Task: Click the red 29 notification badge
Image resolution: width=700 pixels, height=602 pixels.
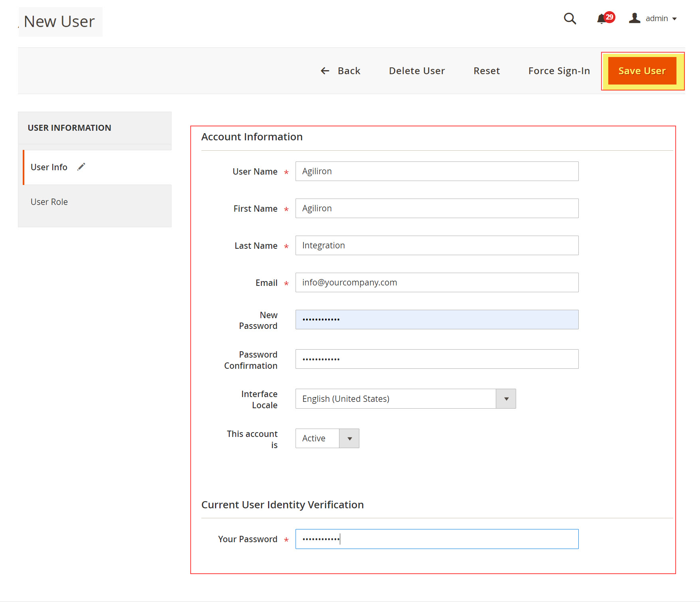Action: click(x=609, y=17)
